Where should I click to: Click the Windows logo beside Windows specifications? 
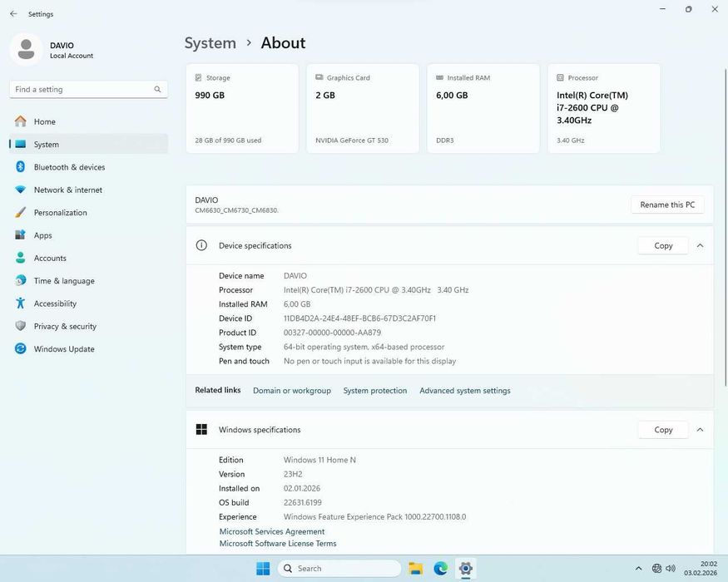pyautogui.click(x=201, y=429)
